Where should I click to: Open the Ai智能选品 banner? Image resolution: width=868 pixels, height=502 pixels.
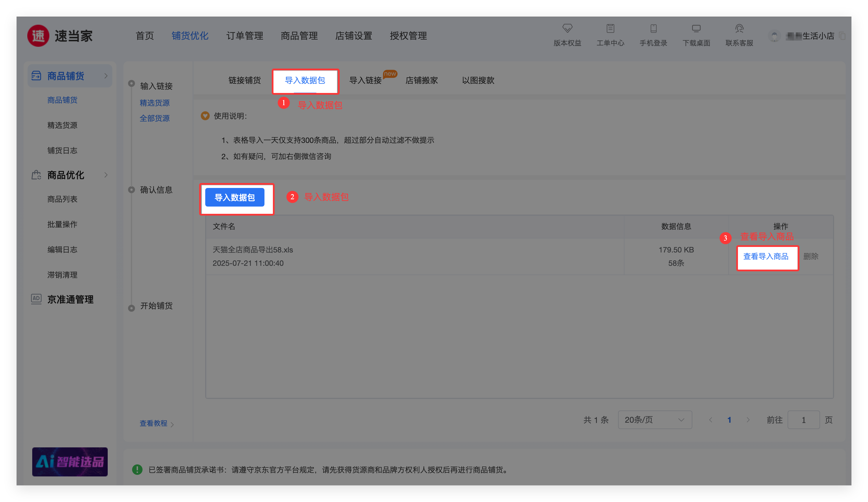point(70,462)
